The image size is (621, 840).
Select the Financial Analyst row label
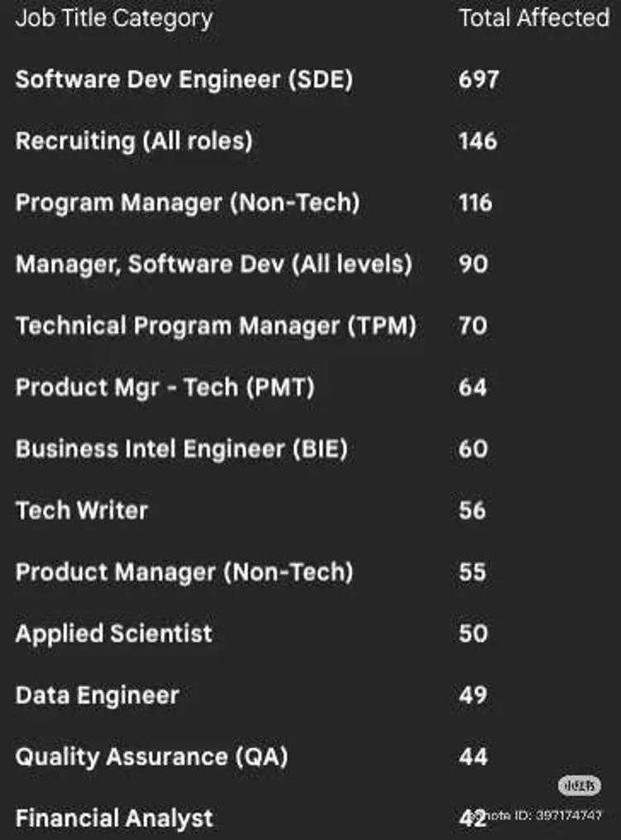coord(114,818)
